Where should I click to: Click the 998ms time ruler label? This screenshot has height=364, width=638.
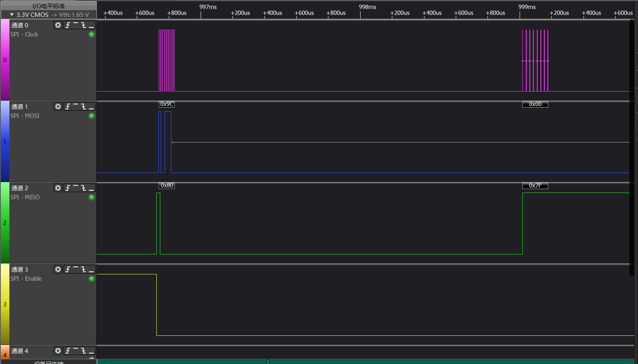(x=368, y=7)
